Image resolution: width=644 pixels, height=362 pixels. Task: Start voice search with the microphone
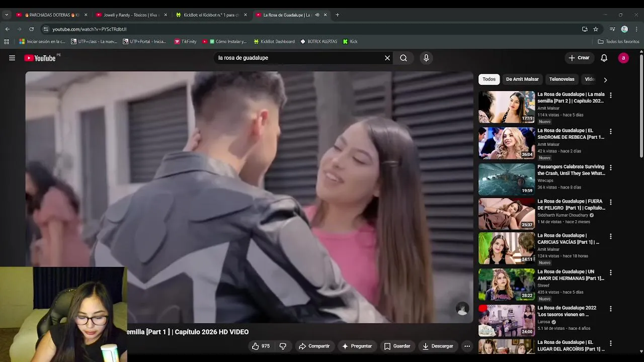(426, 58)
